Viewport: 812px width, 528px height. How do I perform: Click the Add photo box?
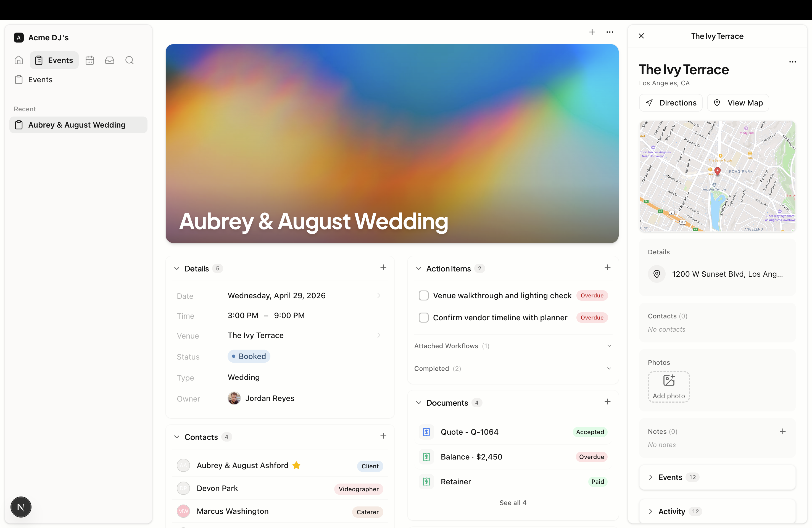coord(669,387)
